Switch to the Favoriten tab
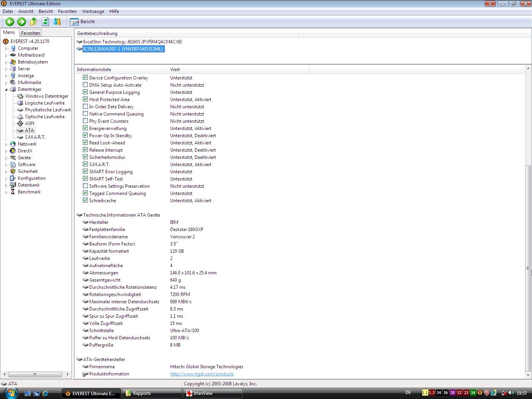The height and width of the screenshot is (399, 532). click(x=30, y=33)
